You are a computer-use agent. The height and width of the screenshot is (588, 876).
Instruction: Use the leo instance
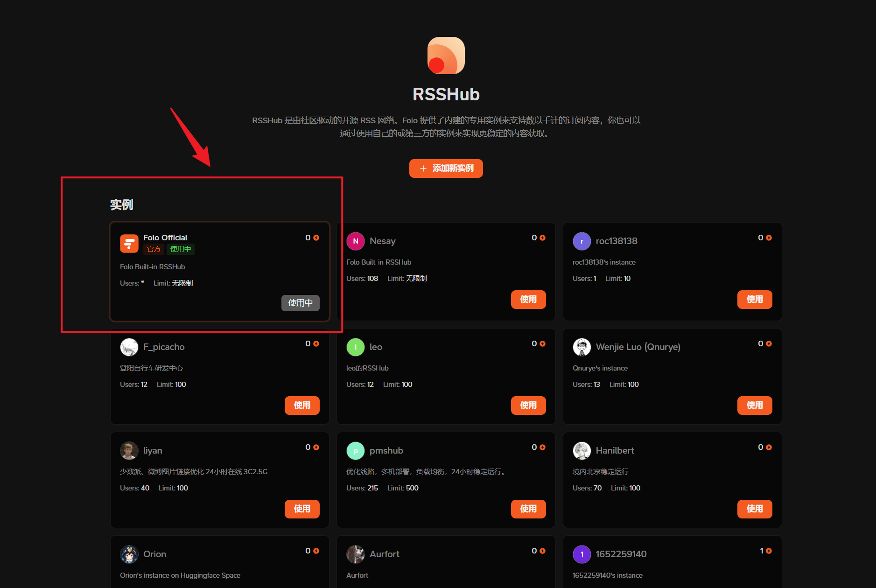pos(528,406)
